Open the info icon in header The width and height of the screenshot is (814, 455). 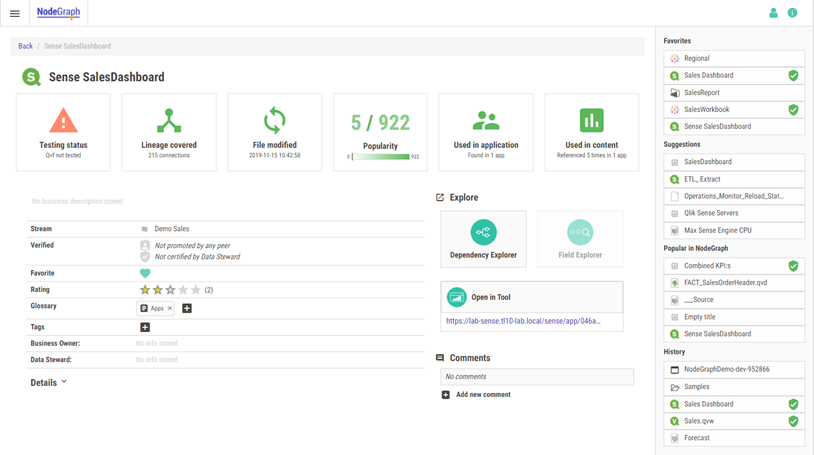[792, 13]
